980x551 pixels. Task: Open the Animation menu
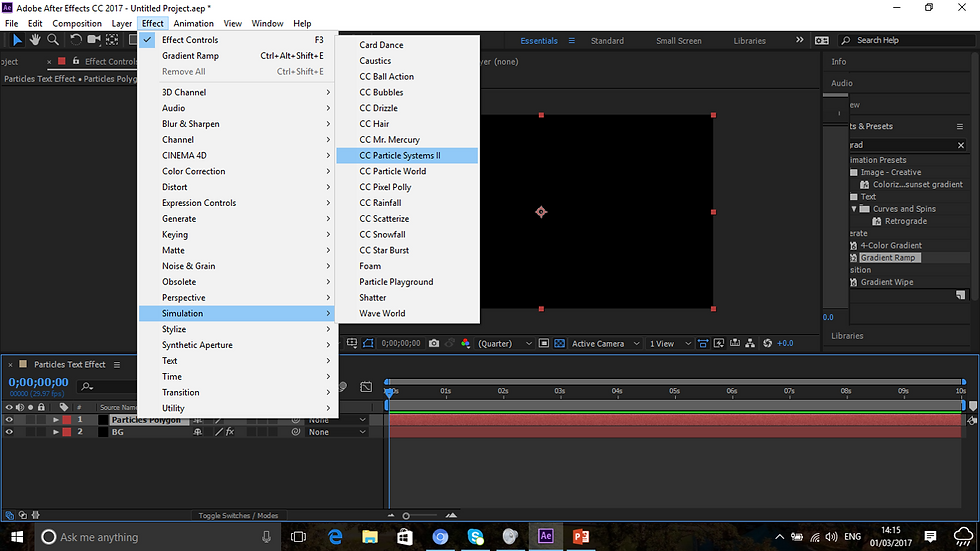click(193, 23)
